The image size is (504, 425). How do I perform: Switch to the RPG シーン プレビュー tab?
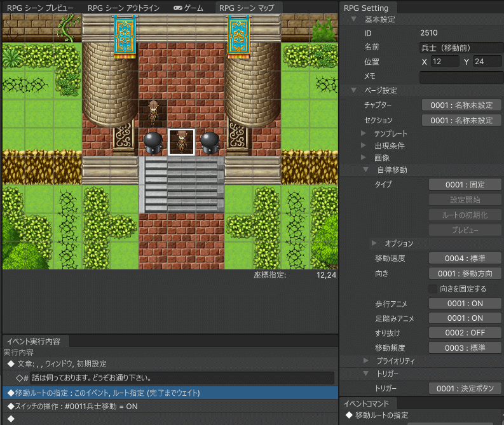point(40,8)
